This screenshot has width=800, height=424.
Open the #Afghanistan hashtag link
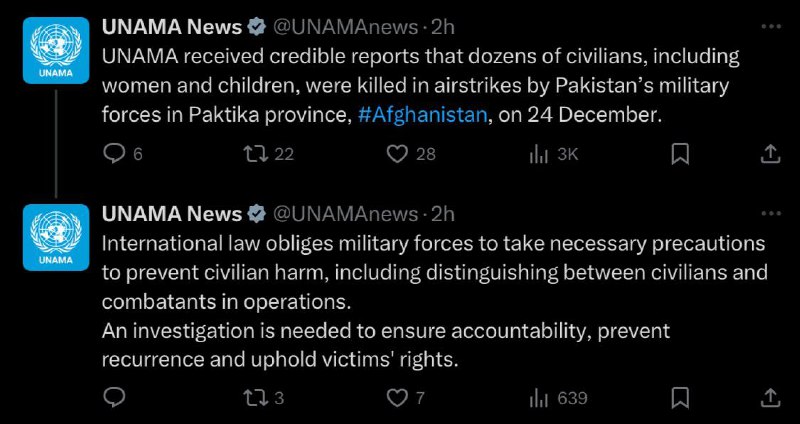(x=422, y=115)
